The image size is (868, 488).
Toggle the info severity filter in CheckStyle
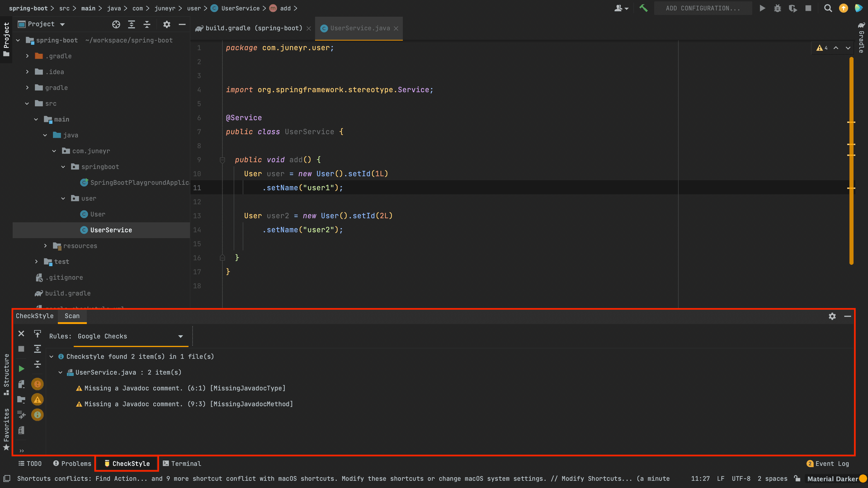pos(37,414)
